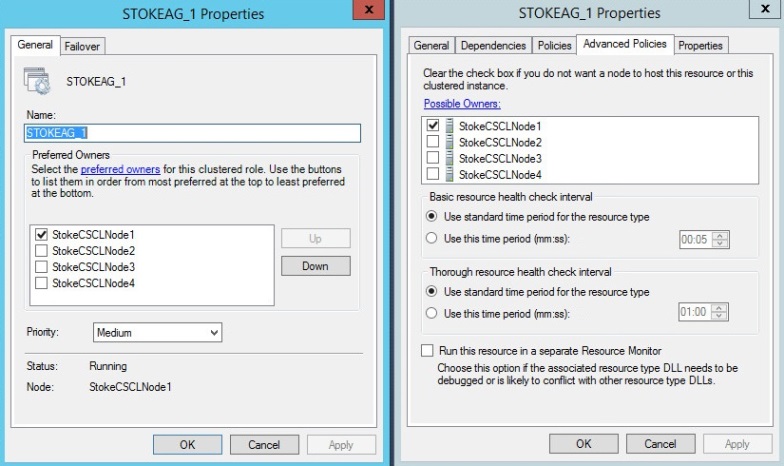Click the Possible Owners link
This screenshot has height=466, width=784.
point(462,104)
